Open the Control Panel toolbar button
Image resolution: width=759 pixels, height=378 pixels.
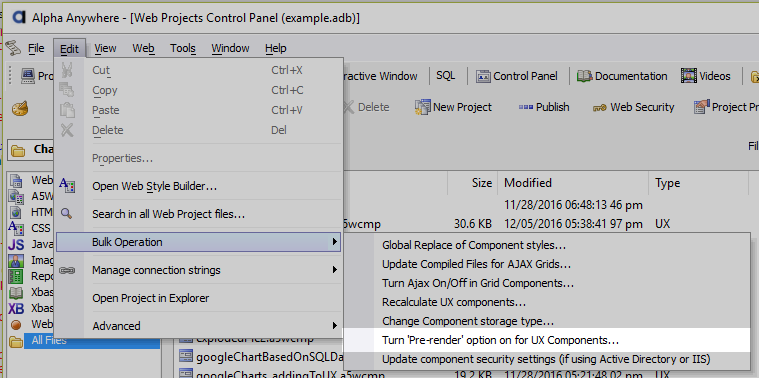click(516, 76)
